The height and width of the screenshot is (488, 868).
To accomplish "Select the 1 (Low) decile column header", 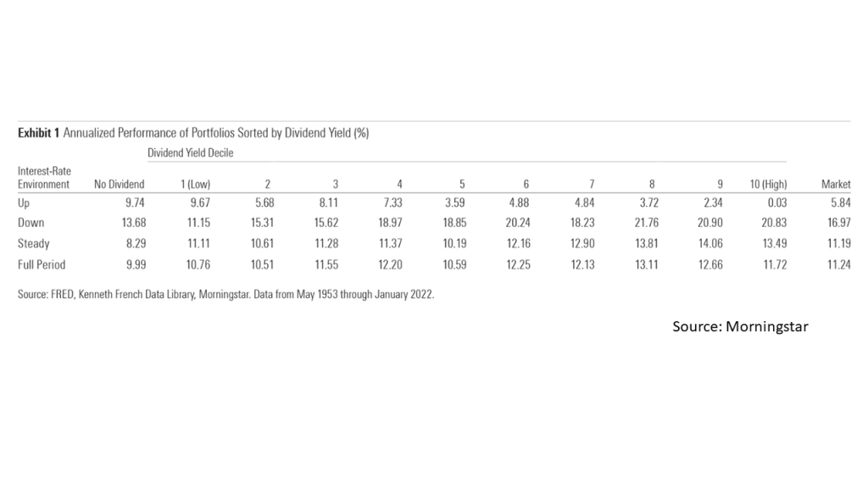I will [196, 184].
